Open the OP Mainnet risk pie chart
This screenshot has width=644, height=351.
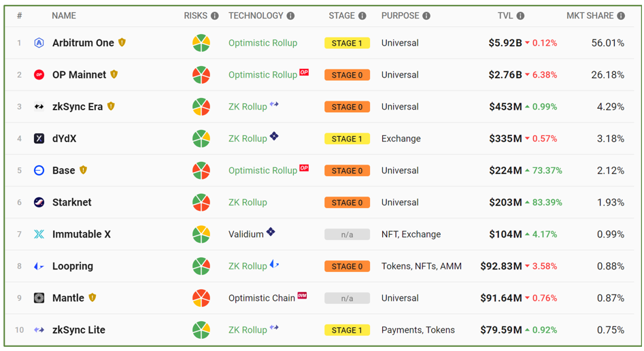[x=201, y=75]
